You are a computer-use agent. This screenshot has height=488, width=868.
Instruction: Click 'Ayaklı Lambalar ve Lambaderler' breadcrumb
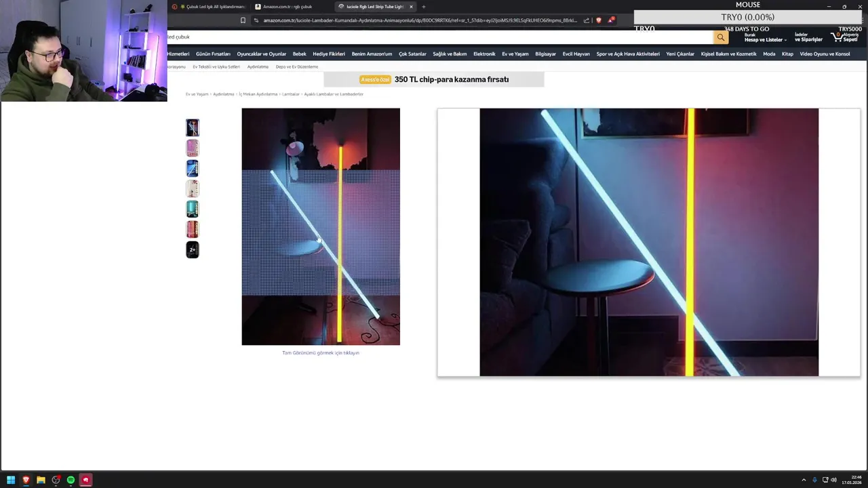click(334, 94)
